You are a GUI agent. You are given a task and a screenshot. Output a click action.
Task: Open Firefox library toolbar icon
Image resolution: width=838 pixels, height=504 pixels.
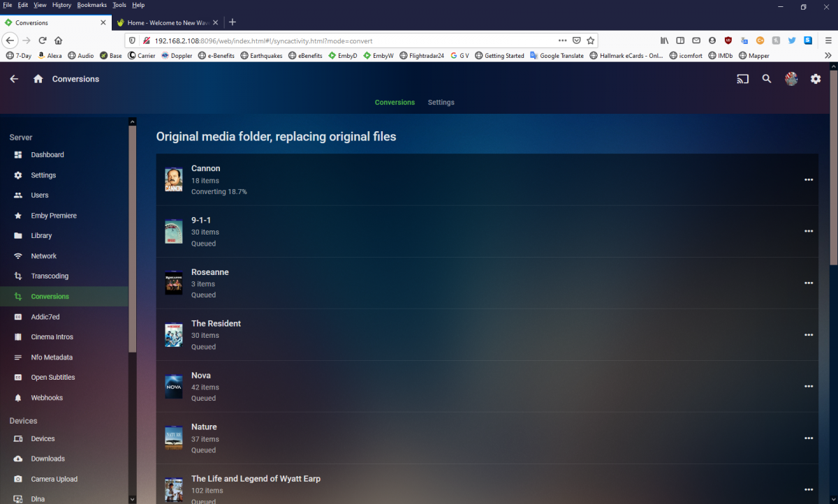665,40
